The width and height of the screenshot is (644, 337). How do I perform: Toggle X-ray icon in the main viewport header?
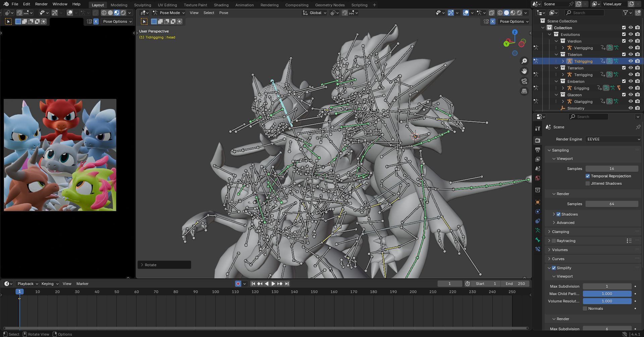coord(491,13)
